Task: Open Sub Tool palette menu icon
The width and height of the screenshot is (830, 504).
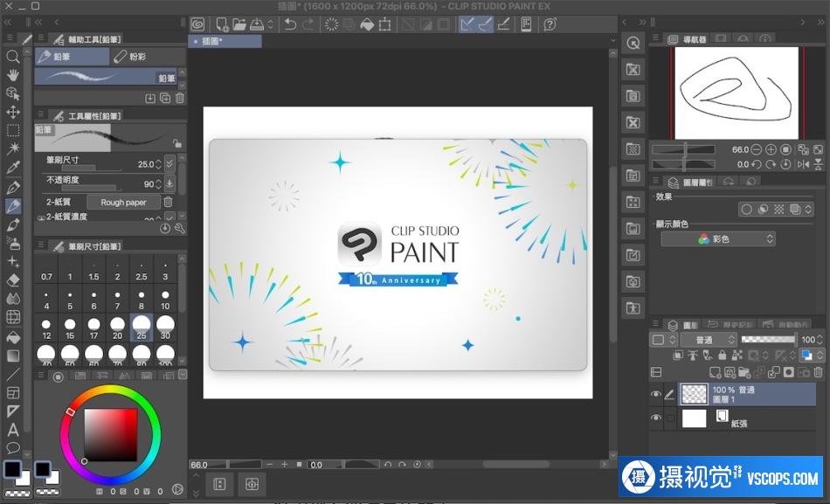Action: tap(40, 38)
